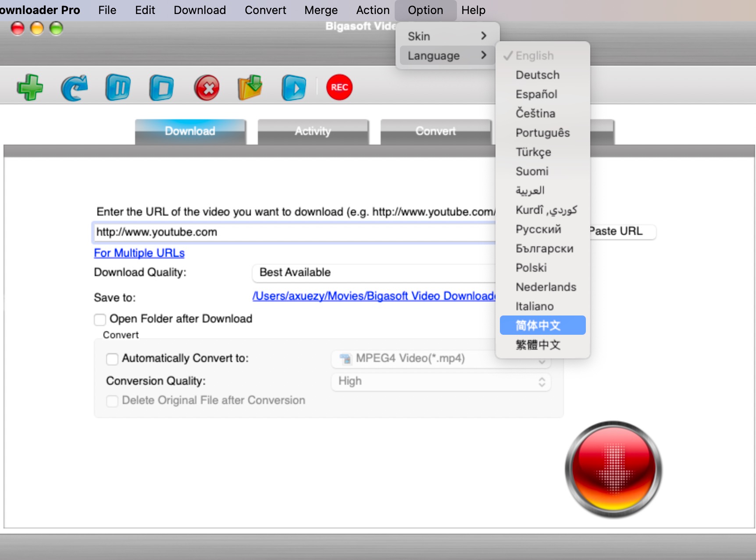The height and width of the screenshot is (560, 756).
Task: Toggle Delete Original File after Conversion
Action: 112,401
